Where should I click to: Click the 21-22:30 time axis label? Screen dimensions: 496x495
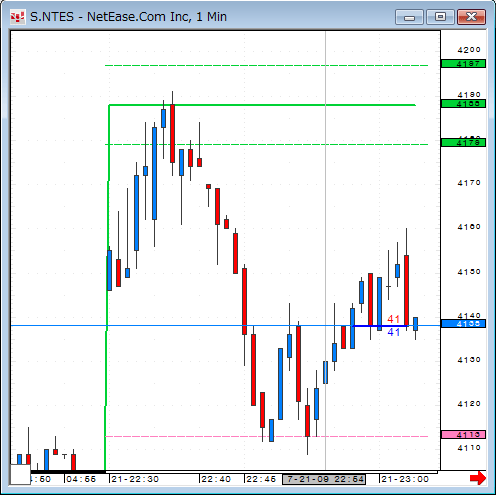(135, 479)
